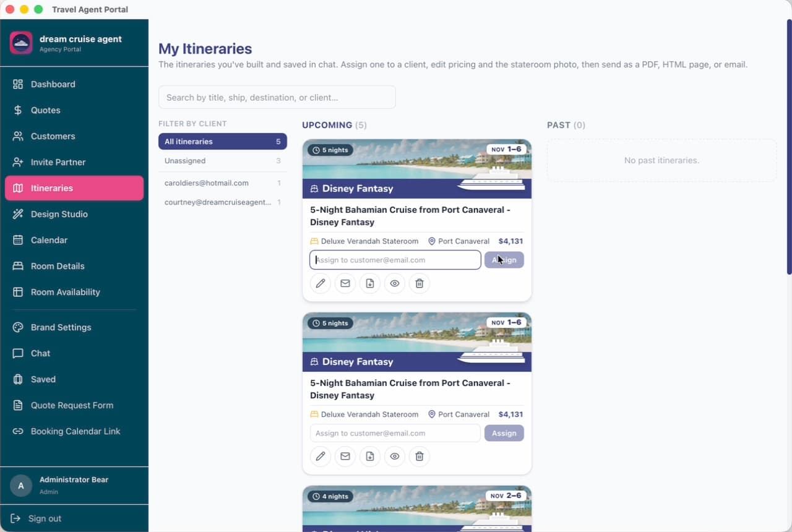Open Customers section
Image resolution: width=792 pixels, height=532 pixels.
point(74,136)
